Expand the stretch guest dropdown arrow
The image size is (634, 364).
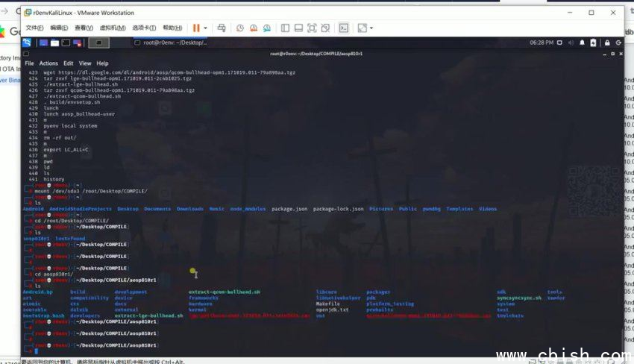[x=371, y=28]
